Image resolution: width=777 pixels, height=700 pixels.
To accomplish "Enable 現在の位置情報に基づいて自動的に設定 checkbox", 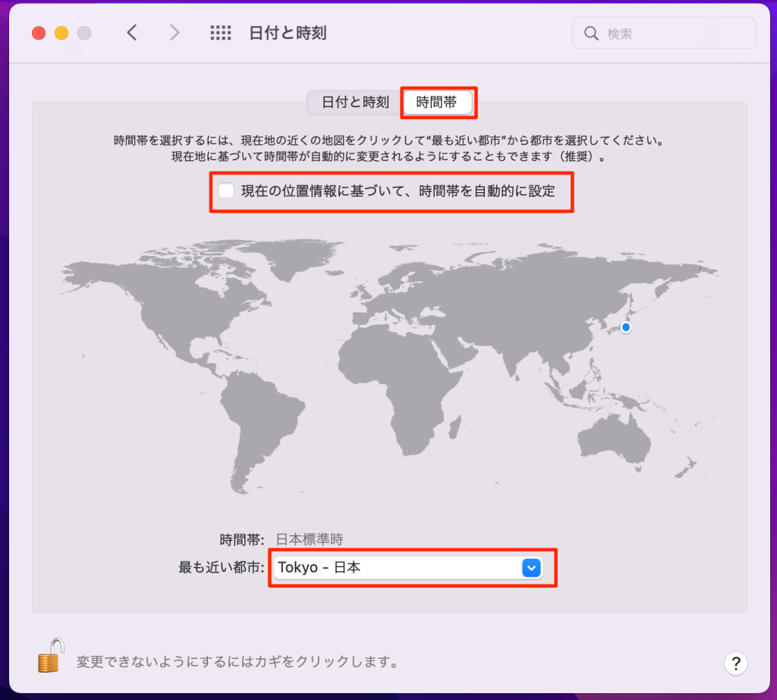I will 226,191.
